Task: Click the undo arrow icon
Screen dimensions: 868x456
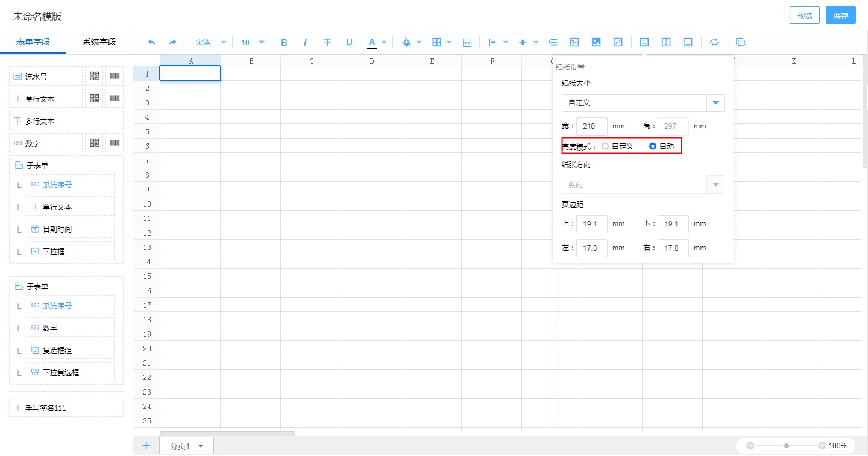Action: [151, 42]
